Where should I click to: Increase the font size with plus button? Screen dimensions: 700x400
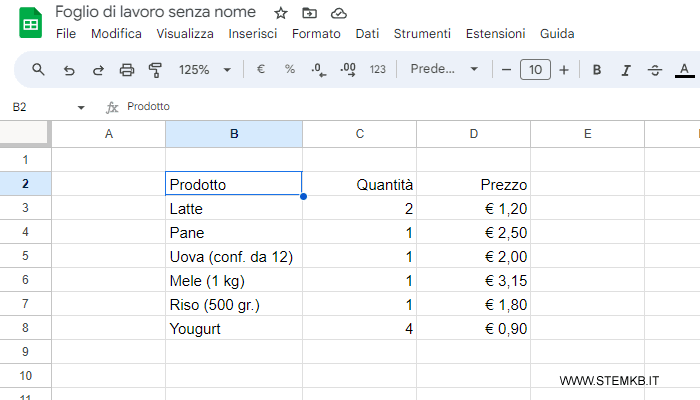(x=564, y=70)
